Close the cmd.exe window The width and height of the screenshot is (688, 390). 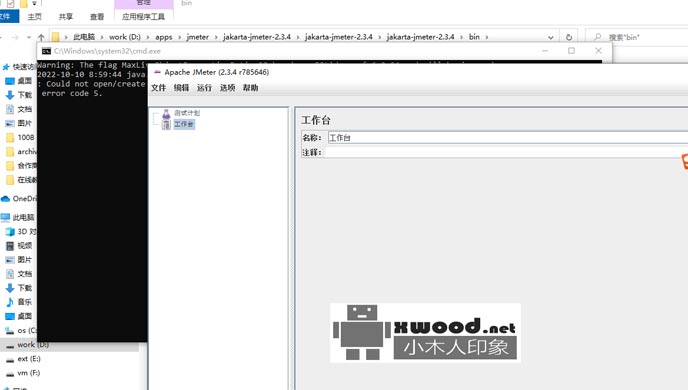598,51
